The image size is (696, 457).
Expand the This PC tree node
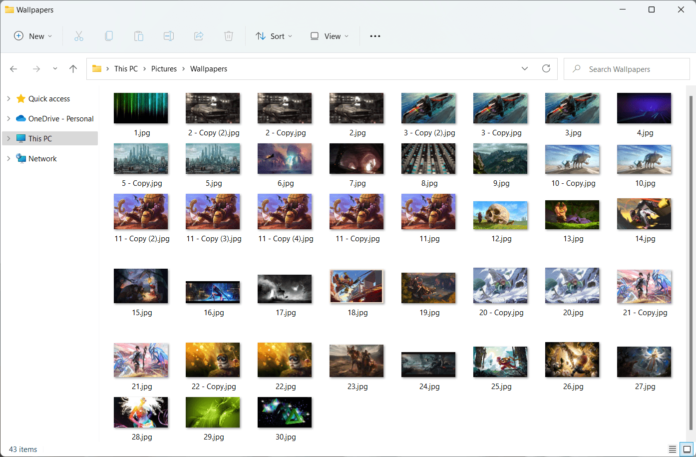(x=8, y=138)
